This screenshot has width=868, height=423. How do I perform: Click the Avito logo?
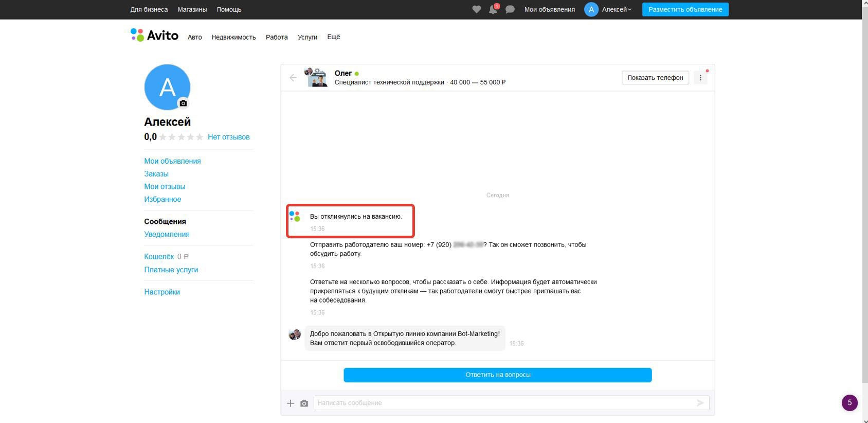154,36
